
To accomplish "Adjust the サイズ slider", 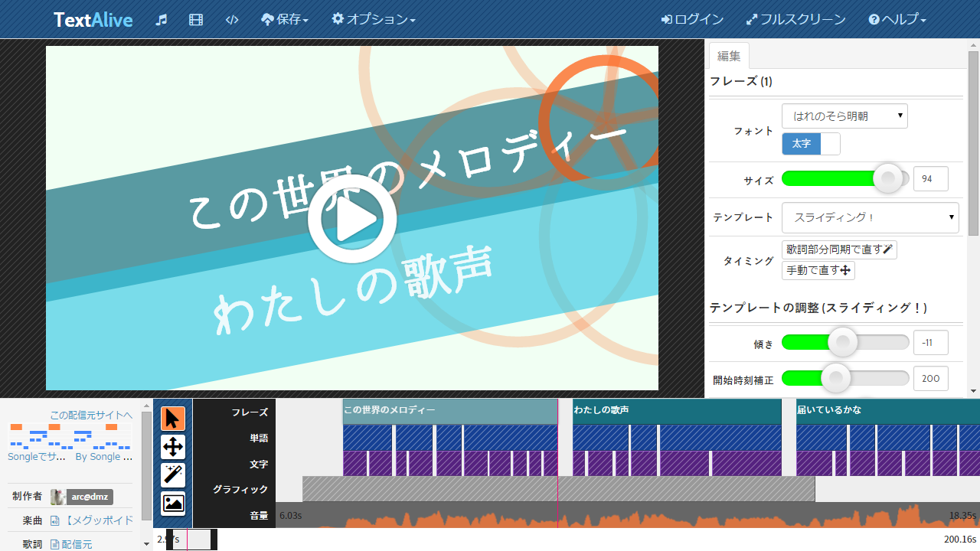I will (887, 178).
